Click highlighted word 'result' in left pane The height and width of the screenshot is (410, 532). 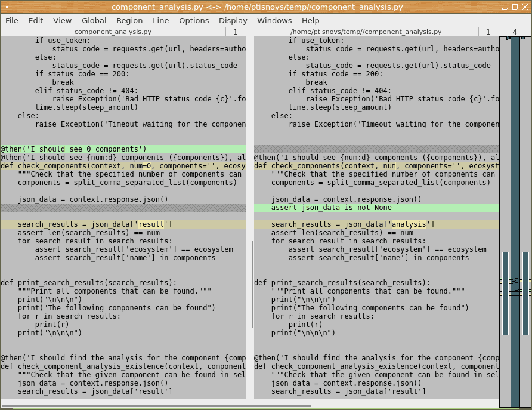click(151, 224)
